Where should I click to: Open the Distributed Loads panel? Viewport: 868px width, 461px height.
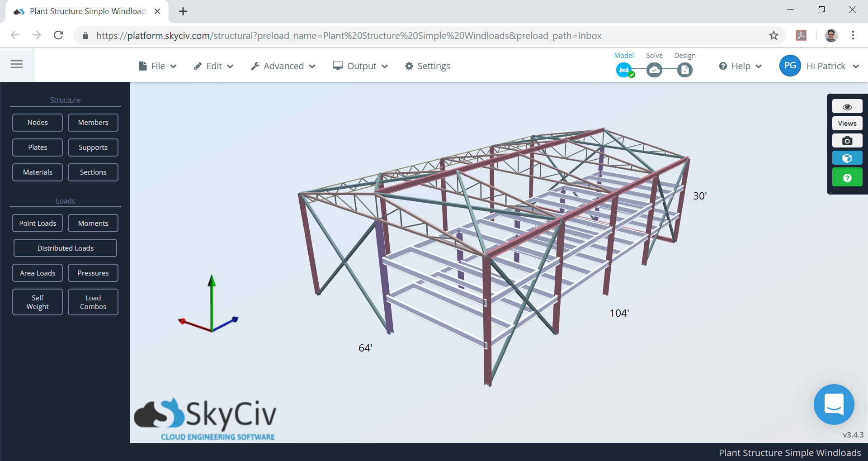pos(65,247)
